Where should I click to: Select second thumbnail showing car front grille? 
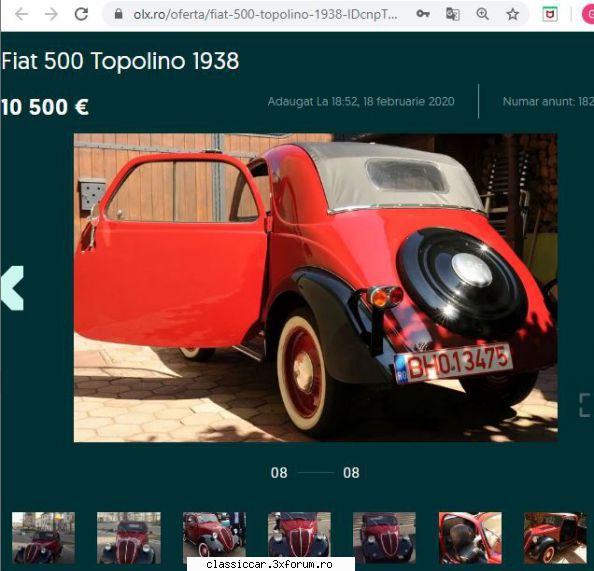point(129,538)
